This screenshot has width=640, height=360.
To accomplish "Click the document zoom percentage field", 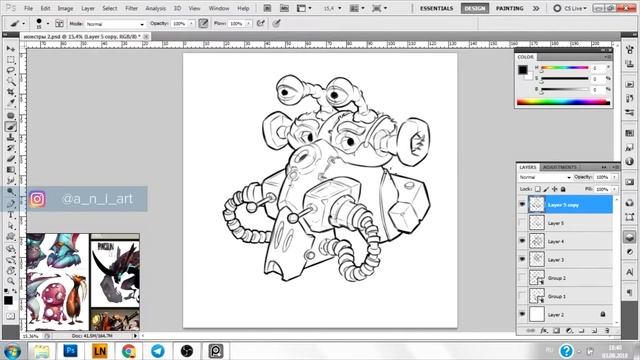I will [31, 336].
